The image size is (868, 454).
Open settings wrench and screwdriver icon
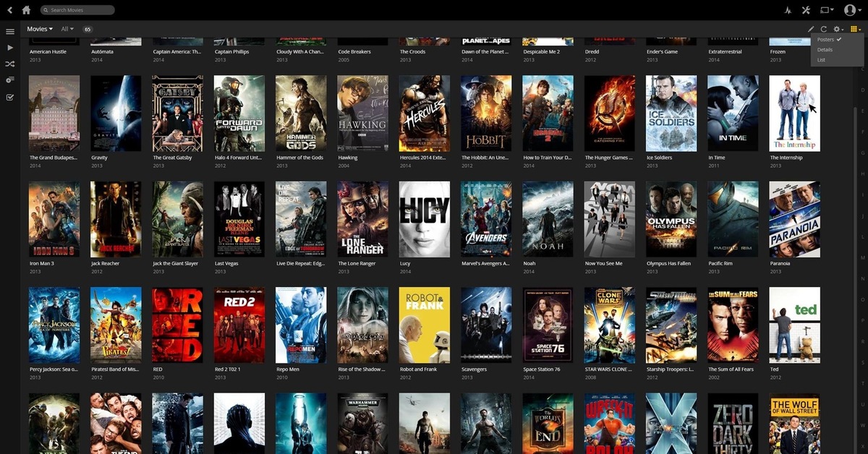806,10
